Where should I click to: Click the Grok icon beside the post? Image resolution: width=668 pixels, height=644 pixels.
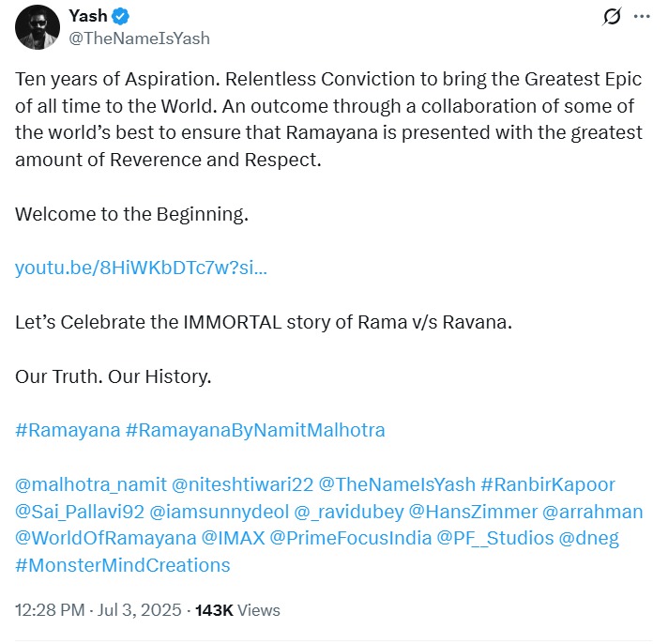click(612, 17)
